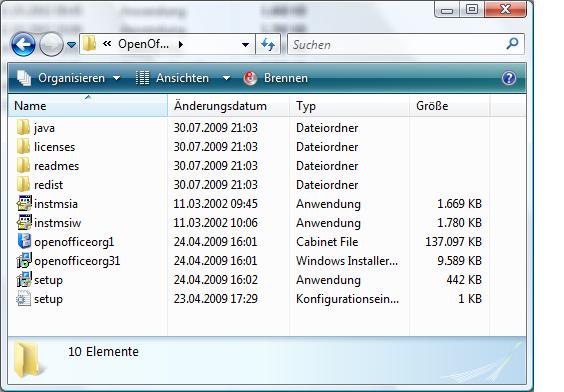
Task: Sort by the Größe column header
Action: 450,106
